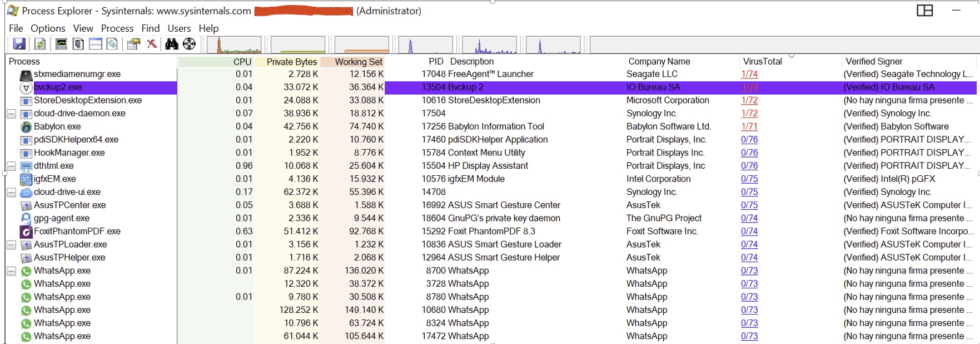Click the Process Explorer title bar icon
Image resolution: width=980 pixels, height=344 pixels.
12,11
